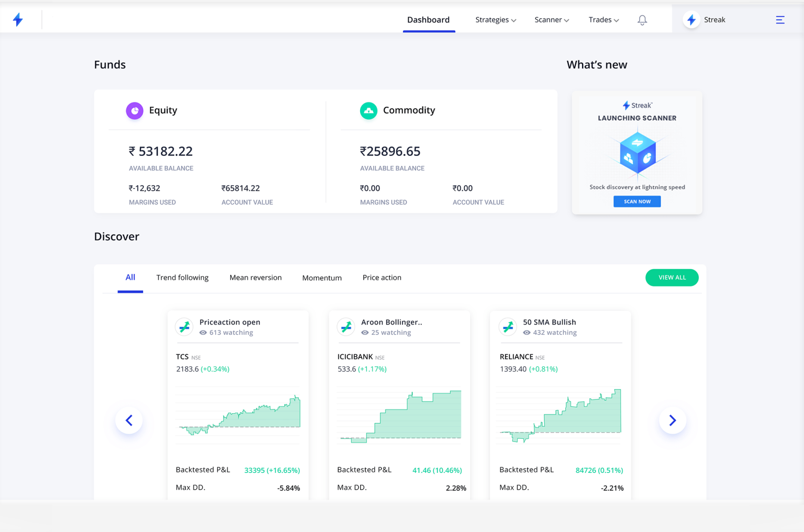Click the green Commodity cloud icon
Image resolution: width=804 pixels, height=532 pixels.
(x=368, y=110)
